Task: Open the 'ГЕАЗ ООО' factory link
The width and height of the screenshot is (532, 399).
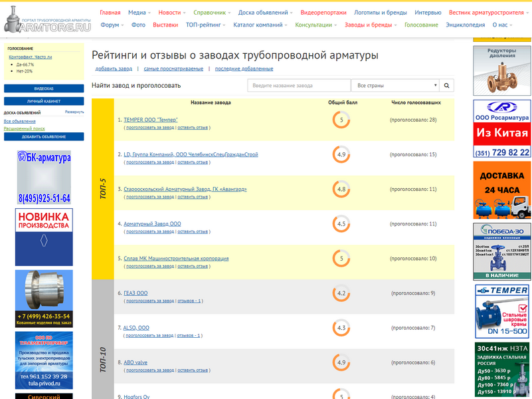Action: [135, 293]
